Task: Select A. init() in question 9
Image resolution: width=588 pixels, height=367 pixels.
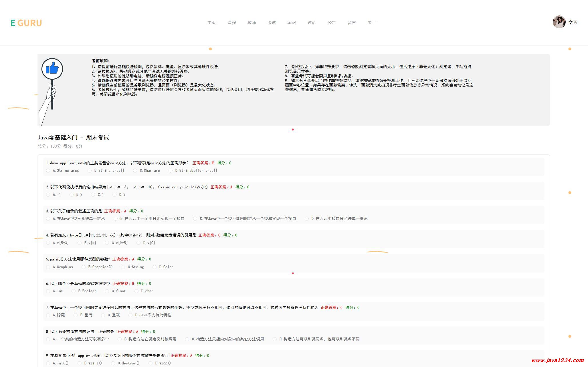Action: point(48,363)
